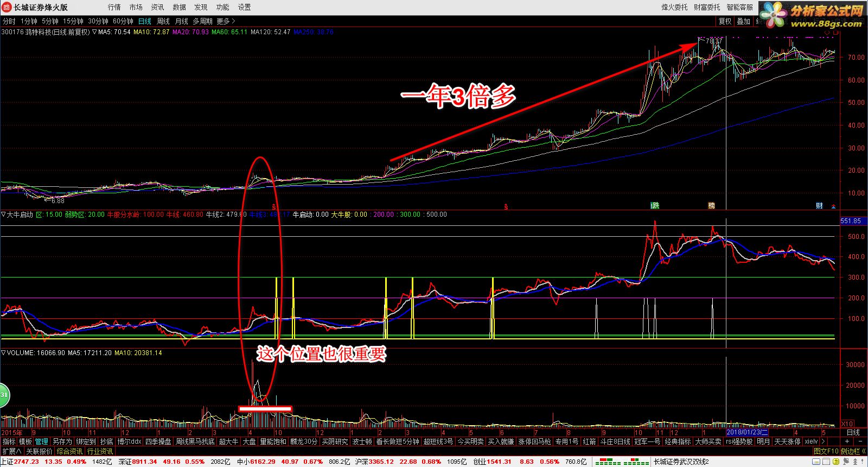Click 烽火委托 in top bar
The width and height of the screenshot is (868, 467).
pos(674,7)
